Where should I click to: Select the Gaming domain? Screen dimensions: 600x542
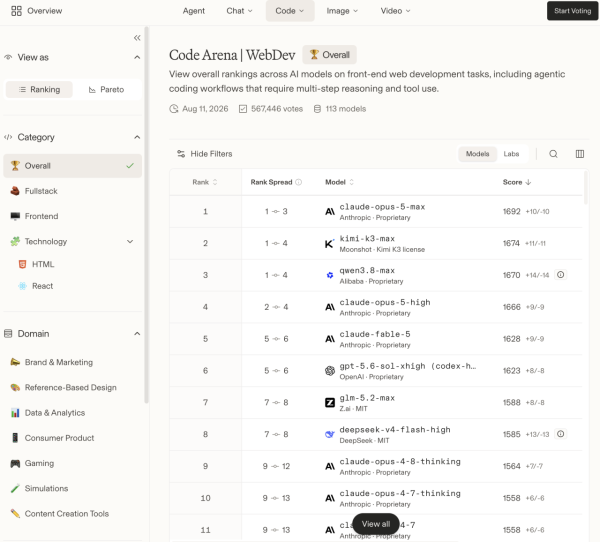point(73,464)
